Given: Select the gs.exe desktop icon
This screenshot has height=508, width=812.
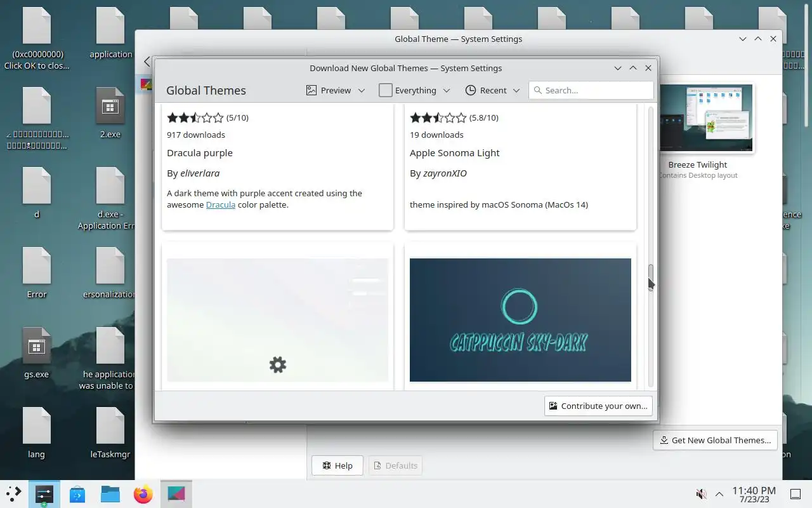Looking at the screenshot, I should pos(37,354).
